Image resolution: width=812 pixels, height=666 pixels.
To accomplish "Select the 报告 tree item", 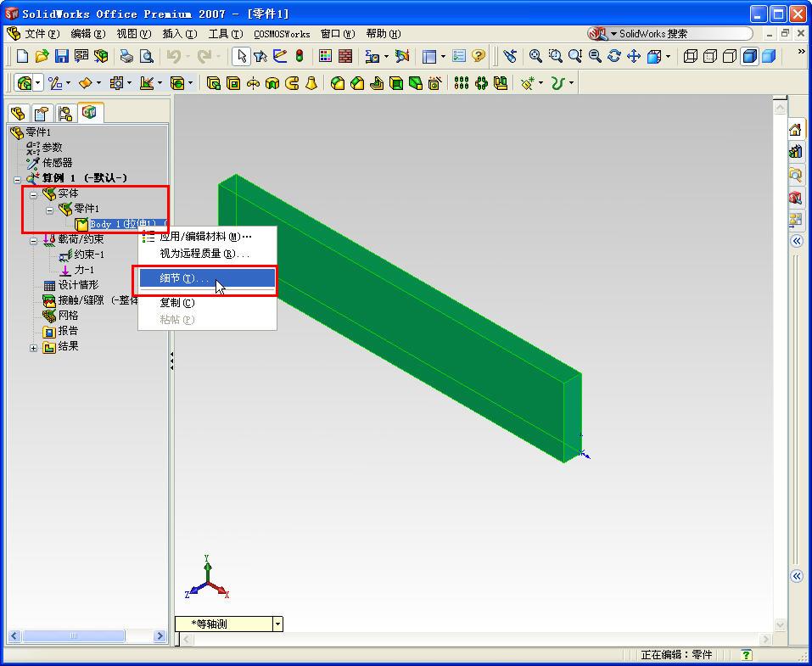I will click(60, 331).
